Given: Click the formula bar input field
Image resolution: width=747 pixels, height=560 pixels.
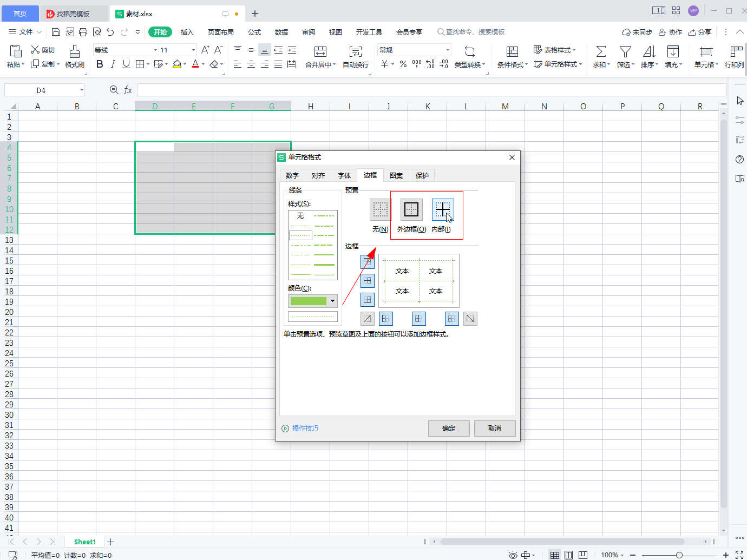Looking at the screenshot, I should pos(431,90).
